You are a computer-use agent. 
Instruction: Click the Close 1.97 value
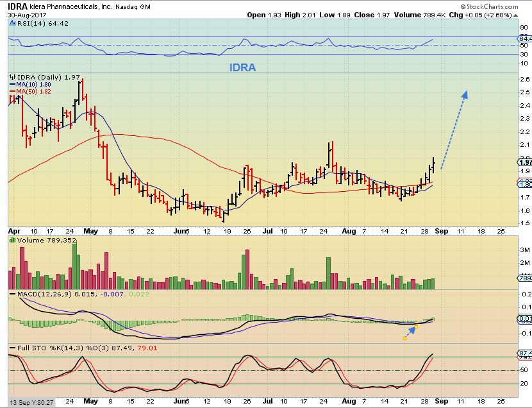pyautogui.click(x=372, y=15)
